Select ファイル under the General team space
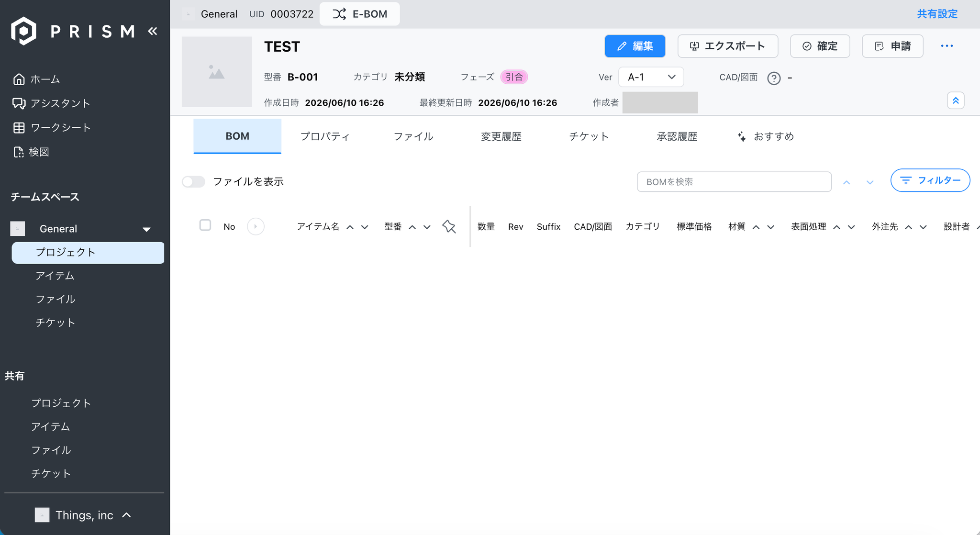Screen dimensions: 980x535 tap(56, 299)
